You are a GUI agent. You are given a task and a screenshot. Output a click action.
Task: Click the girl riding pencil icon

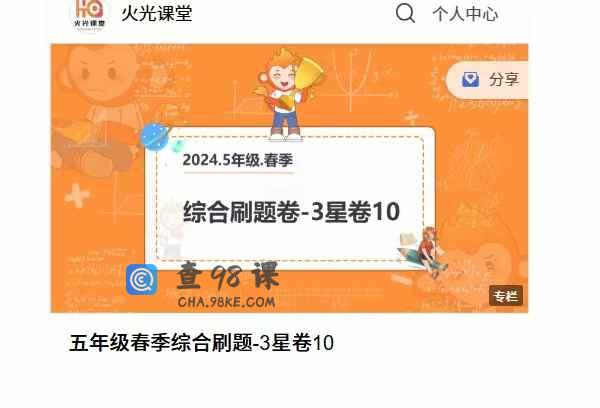(424, 251)
